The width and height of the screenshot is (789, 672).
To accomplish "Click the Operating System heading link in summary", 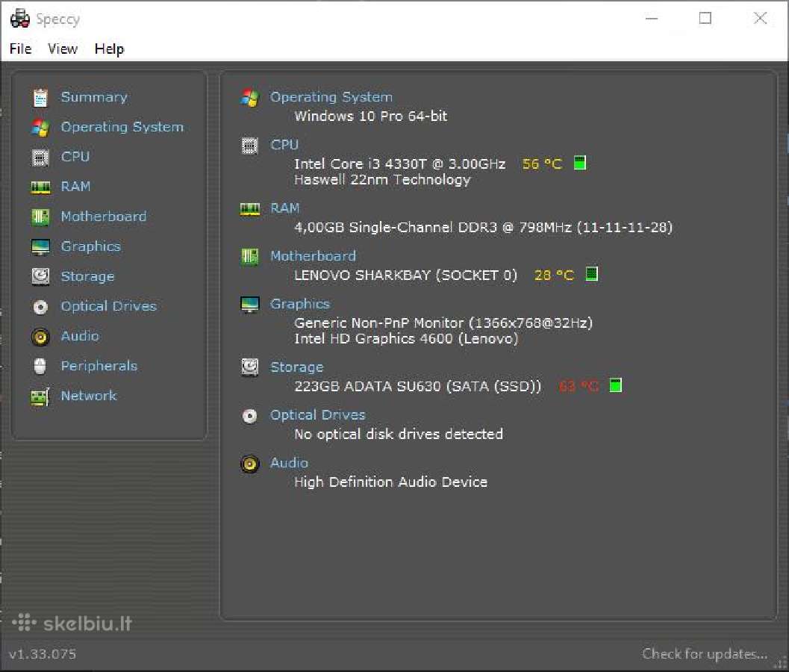I will 331,96.
